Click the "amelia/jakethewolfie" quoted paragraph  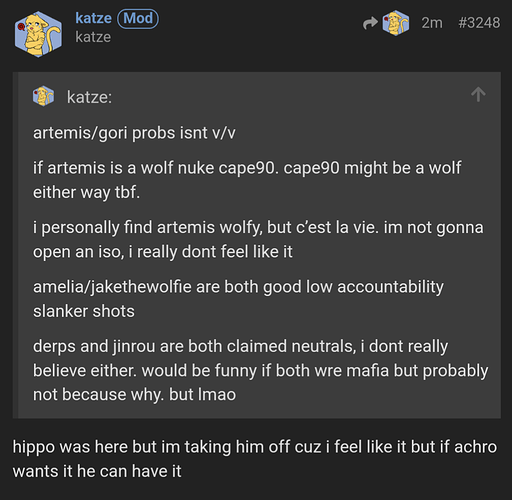238,299
